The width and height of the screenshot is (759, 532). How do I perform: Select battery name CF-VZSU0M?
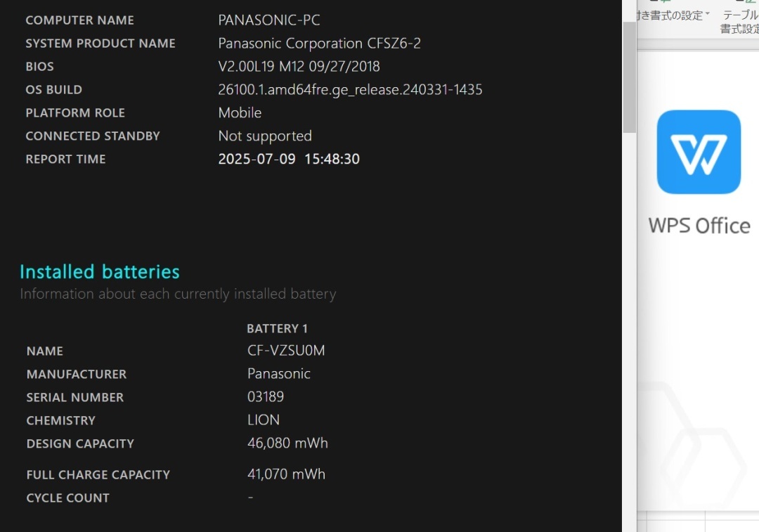286,351
